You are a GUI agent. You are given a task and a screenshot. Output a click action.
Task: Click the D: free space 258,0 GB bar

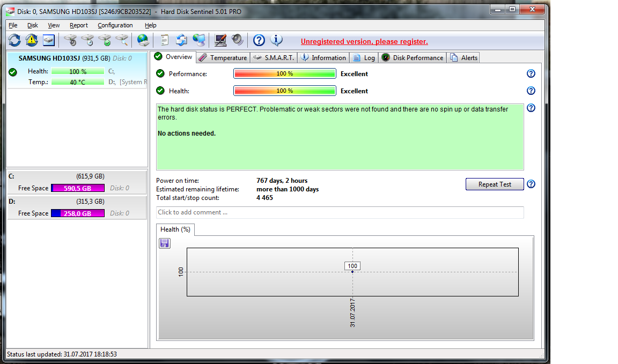coord(78,213)
